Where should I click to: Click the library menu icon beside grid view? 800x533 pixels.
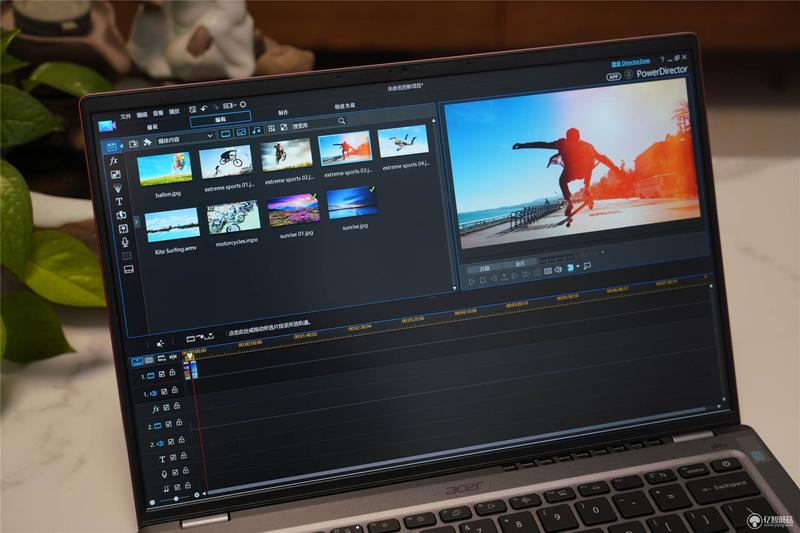coord(284,127)
